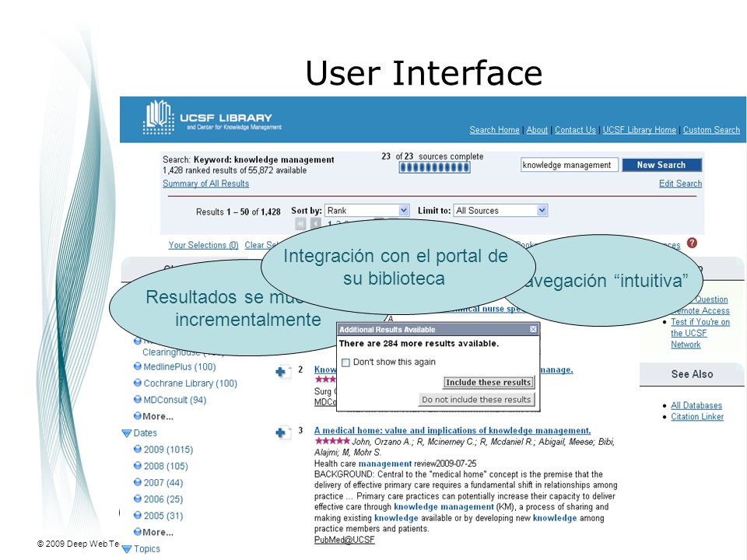Filter by Cochrane Library (100)
This screenshot has width=747, height=560.
190,383
